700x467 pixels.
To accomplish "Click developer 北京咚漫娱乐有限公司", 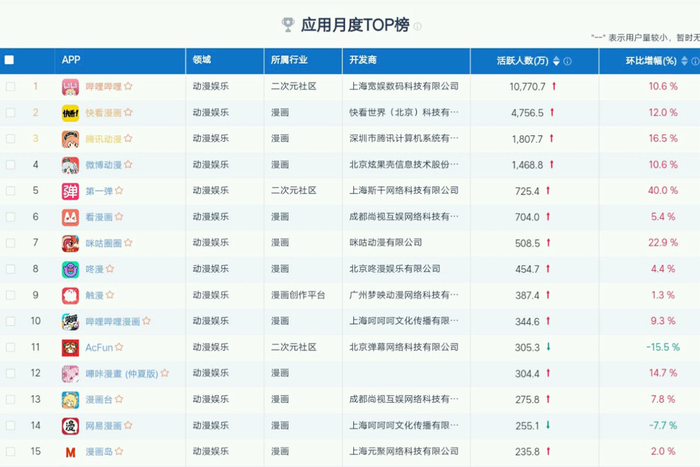I will tap(395, 269).
